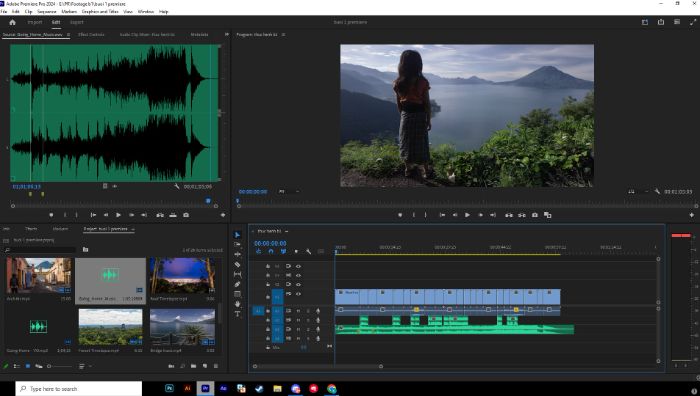Switch Project panel to List view

click(x=17, y=366)
